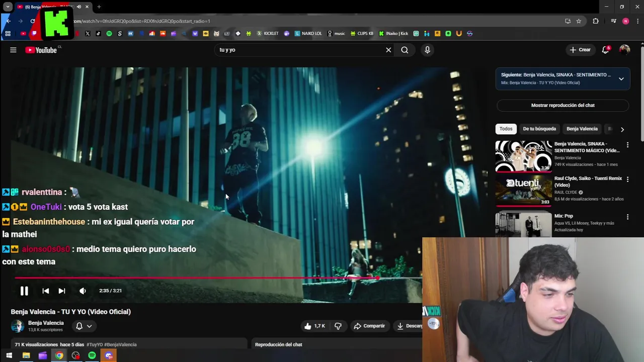
Task: Install app icon in address bar
Action: (x=568, y=21)
